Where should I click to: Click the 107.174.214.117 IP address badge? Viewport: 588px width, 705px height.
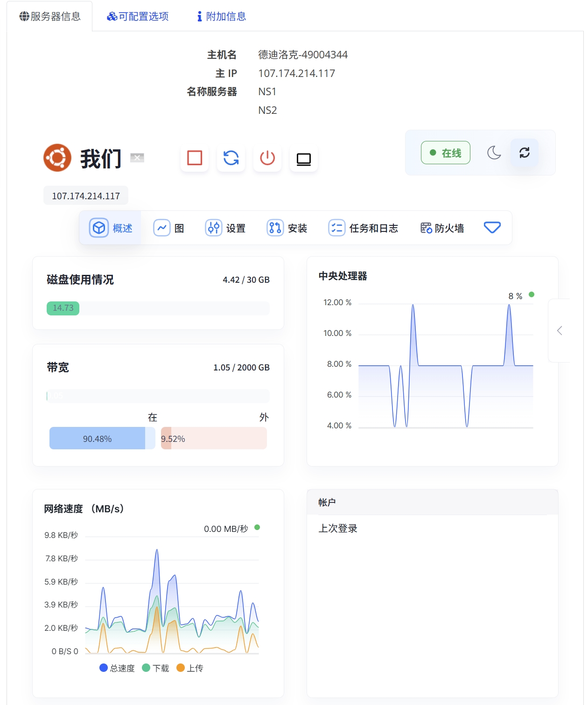(x=86, y=196)
